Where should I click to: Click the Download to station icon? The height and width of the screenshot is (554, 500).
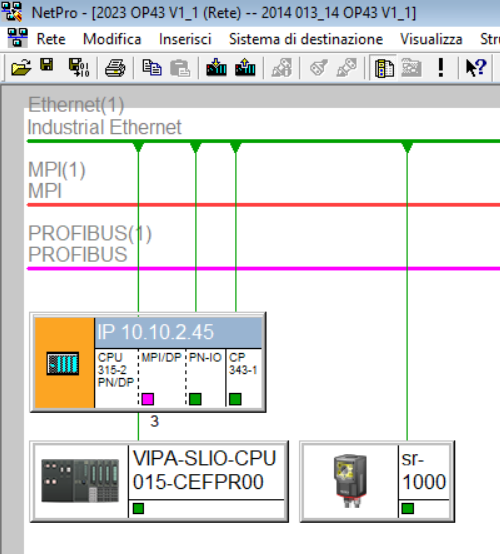(x=216, y=67)
